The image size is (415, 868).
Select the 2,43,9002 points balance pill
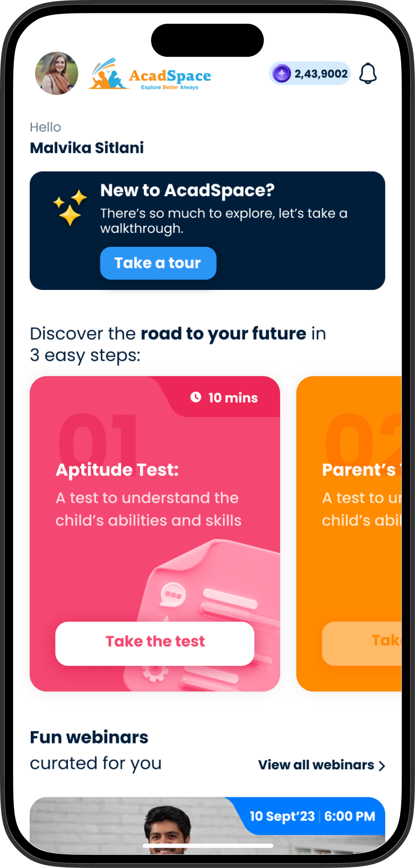tap(310, 73)
